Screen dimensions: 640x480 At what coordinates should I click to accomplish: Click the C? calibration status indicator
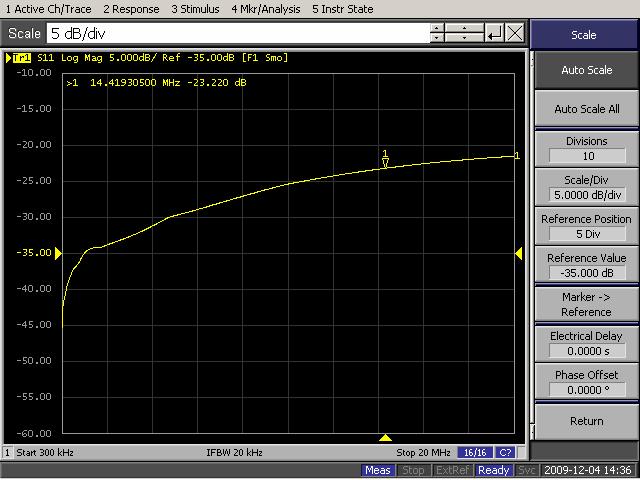click(x=505, y=453)
